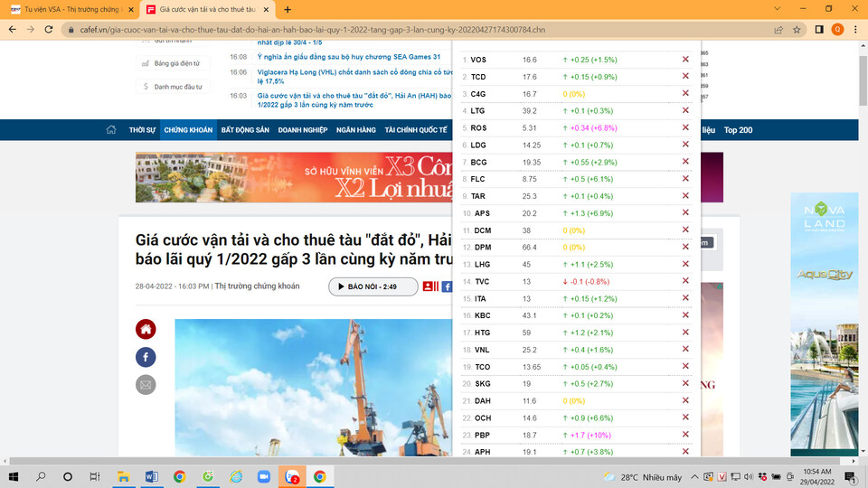
Task: Click the home icon in navigation bar
Action: click(111, 129)
